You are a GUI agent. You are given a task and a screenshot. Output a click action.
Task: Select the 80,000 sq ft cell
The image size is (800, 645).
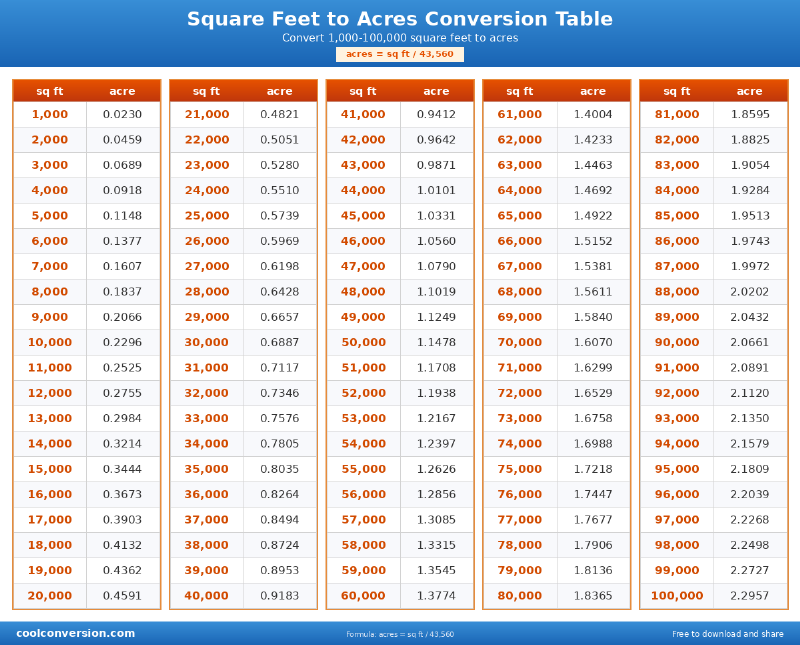520,596
